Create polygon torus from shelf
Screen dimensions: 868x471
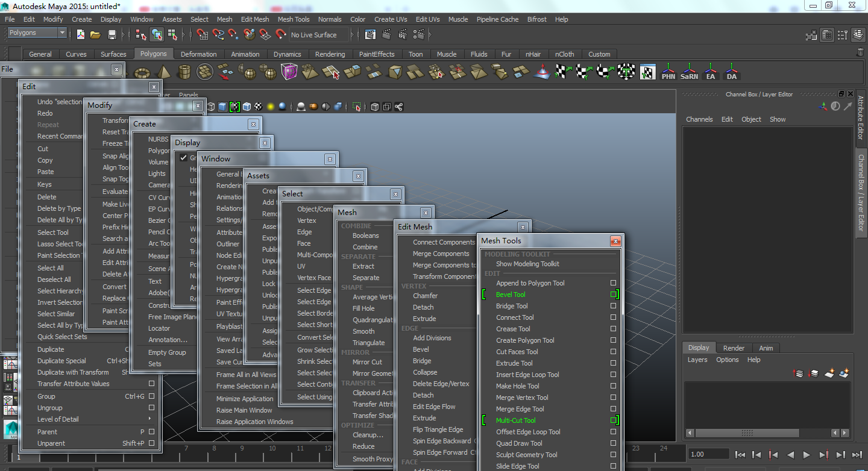click(x=142, y=73)
